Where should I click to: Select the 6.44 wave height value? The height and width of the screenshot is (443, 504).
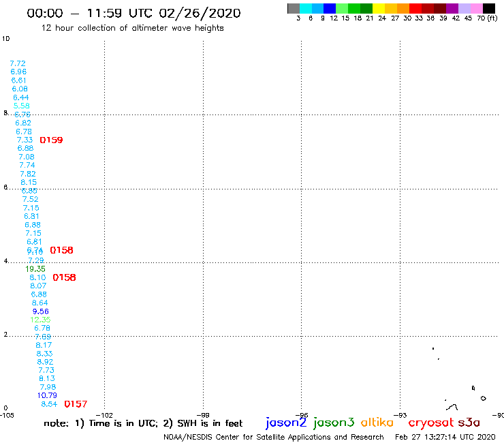21,97
